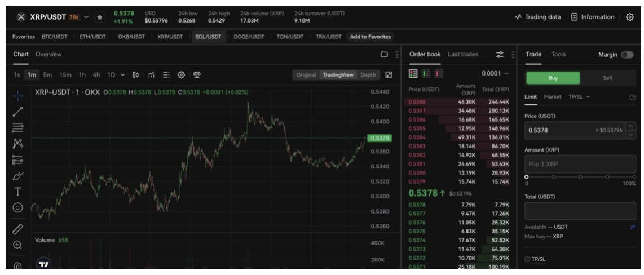
Task: Select the Buy side toggle
Action: (553, 78)
